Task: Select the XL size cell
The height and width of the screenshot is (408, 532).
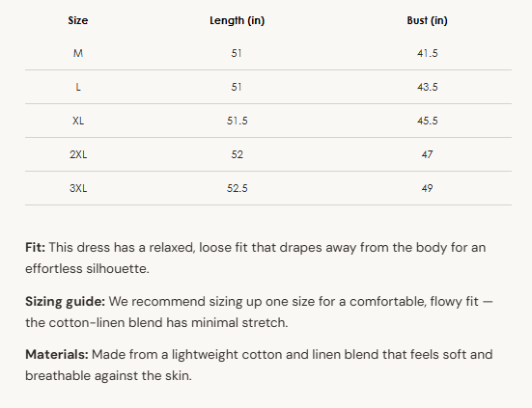Action: (x=78, y=121)
